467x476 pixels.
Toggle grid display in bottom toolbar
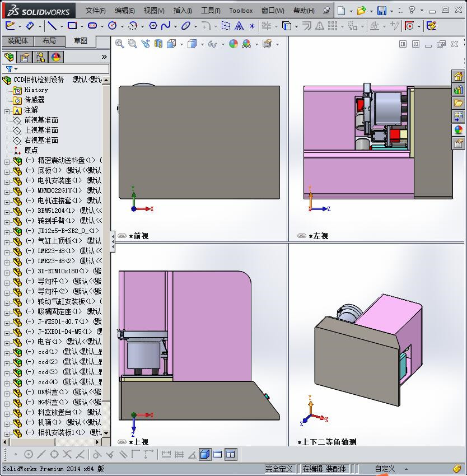point(179,454)
